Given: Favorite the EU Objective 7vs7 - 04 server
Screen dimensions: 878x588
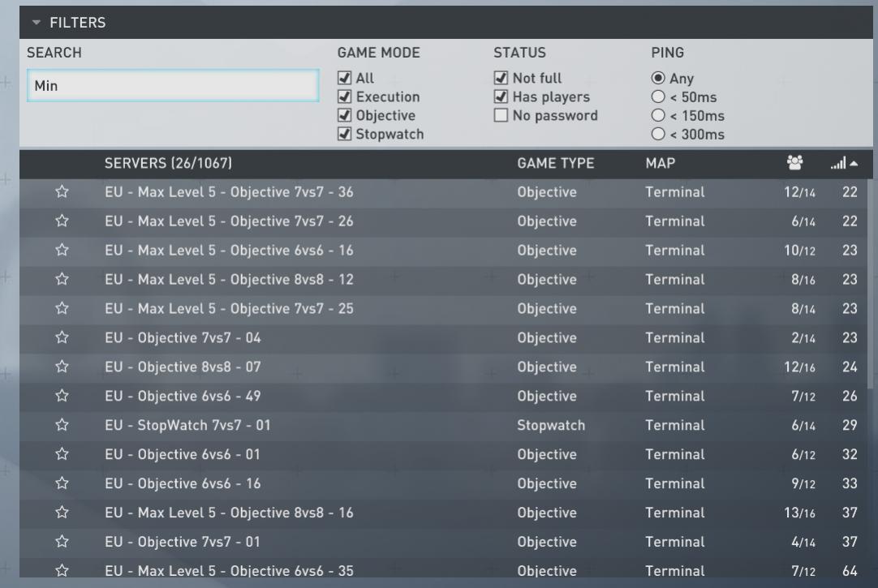Looking at the screenshot, I should point(60,338).
